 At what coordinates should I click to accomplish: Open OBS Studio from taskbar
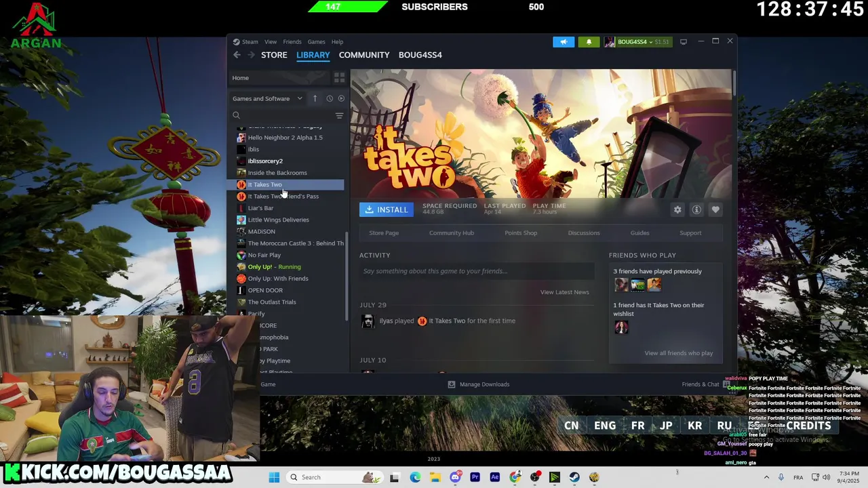tap(535, 477)
